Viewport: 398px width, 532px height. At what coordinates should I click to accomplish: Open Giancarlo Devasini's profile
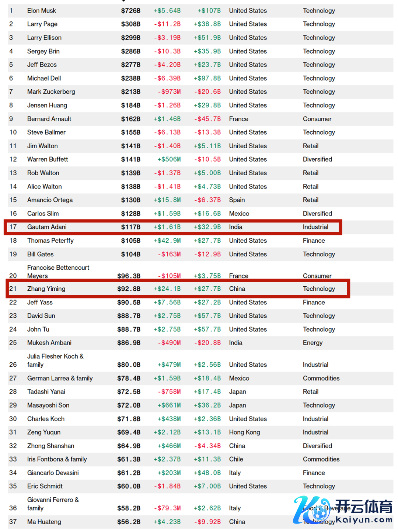tap(53, 473)
